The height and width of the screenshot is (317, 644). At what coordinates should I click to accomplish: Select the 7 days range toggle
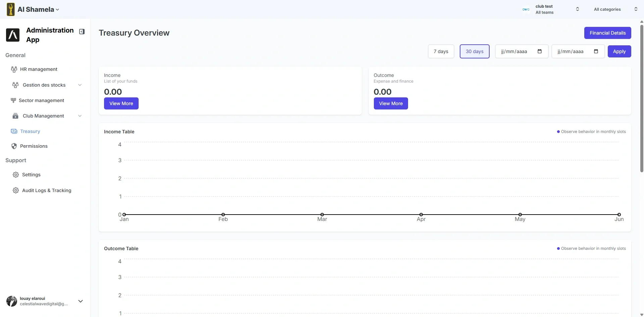tap(441, 51)
